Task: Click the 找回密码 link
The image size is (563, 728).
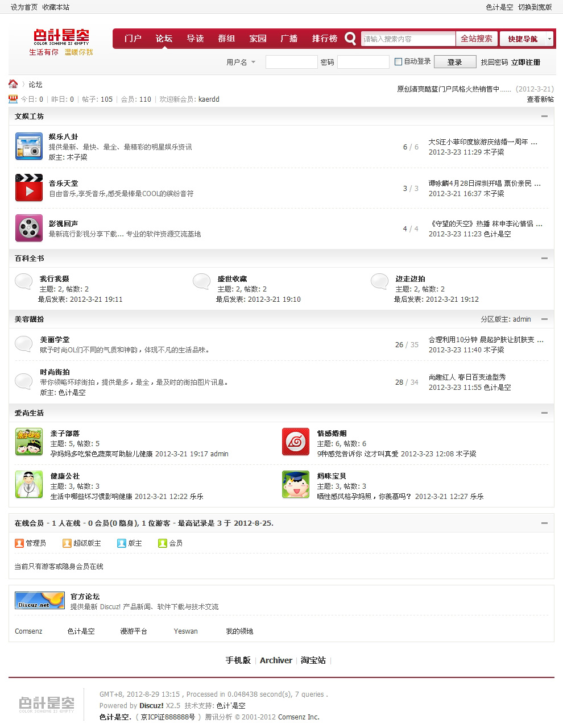Action: coord(494,63)
